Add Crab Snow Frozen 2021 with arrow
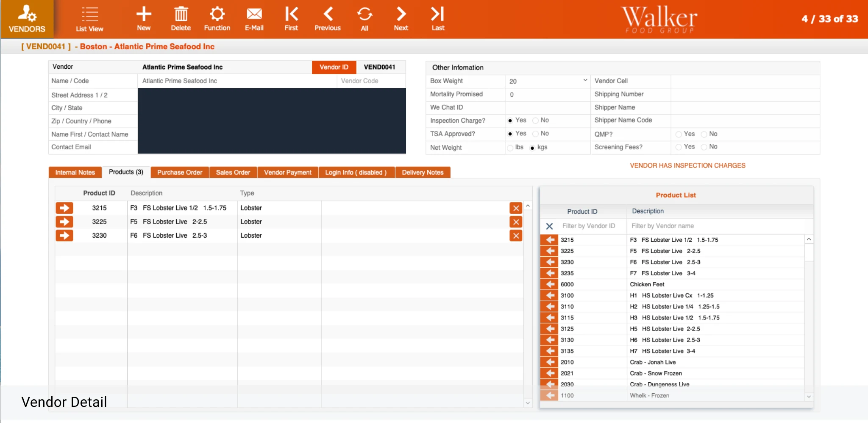The image size is (868, 423). coord(550,373)
